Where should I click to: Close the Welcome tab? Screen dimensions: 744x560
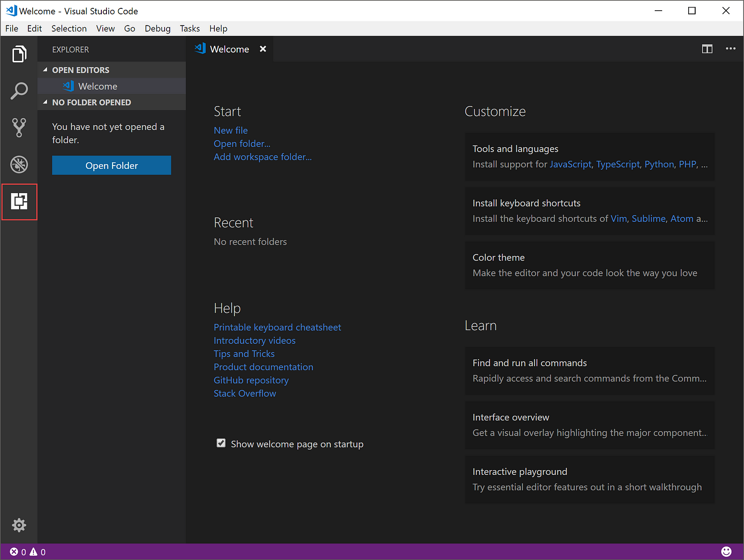pos(263,49)
